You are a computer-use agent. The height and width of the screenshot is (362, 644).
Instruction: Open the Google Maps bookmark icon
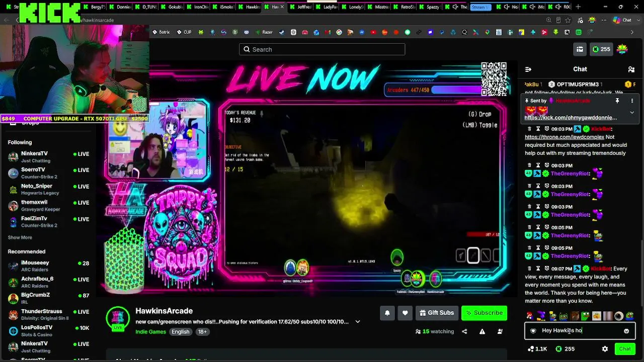(x=488, y=32)
